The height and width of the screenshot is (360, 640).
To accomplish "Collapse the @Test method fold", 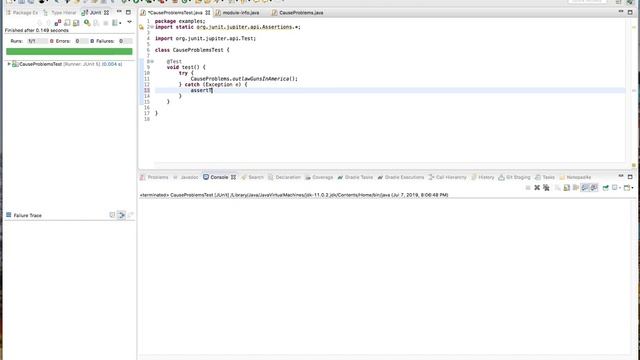I will click(152, 61).
